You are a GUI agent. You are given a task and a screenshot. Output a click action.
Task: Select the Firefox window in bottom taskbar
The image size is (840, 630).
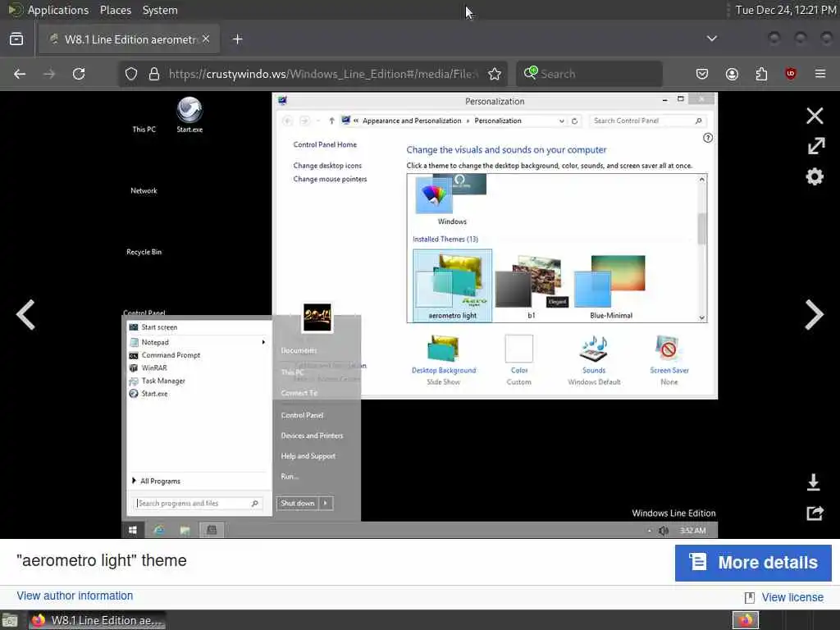[x=98, y=620]
